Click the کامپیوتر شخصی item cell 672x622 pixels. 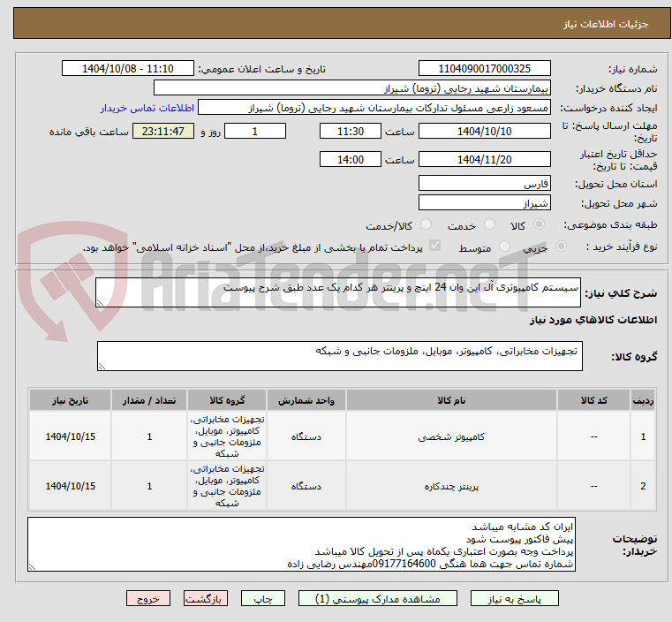pyautogui.click(x=451, y=436)
